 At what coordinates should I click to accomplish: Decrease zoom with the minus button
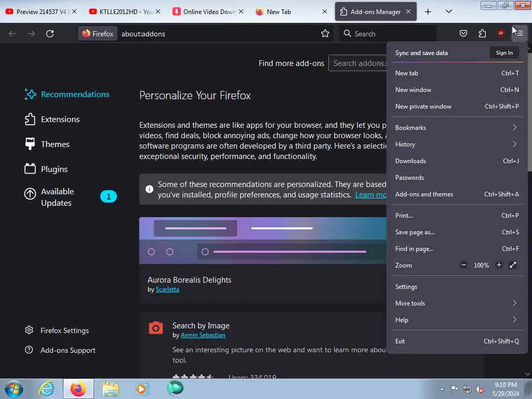click(x=463, y=265)
